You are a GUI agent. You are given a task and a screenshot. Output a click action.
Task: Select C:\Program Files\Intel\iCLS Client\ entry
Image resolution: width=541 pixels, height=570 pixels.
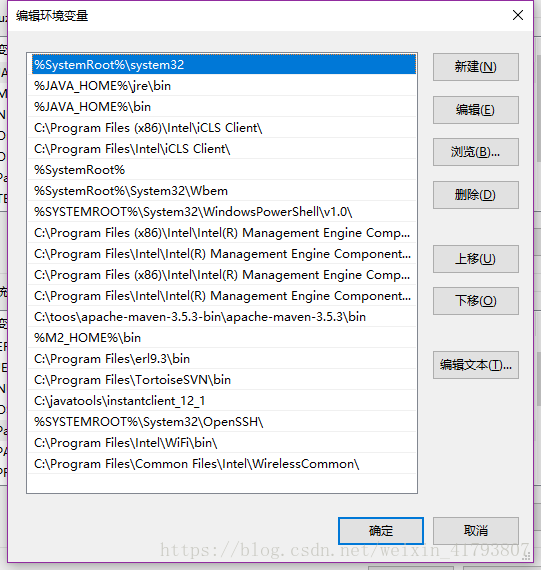222,149
